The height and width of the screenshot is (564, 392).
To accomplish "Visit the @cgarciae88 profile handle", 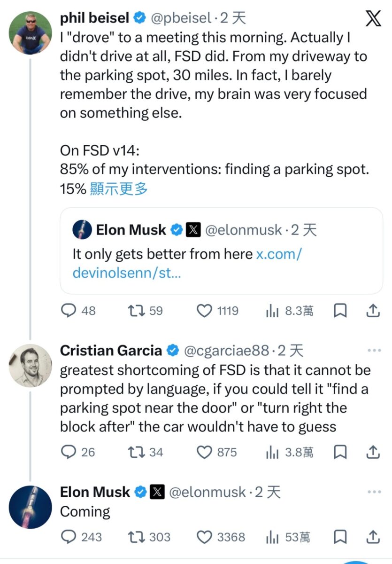I will [227, 351].
